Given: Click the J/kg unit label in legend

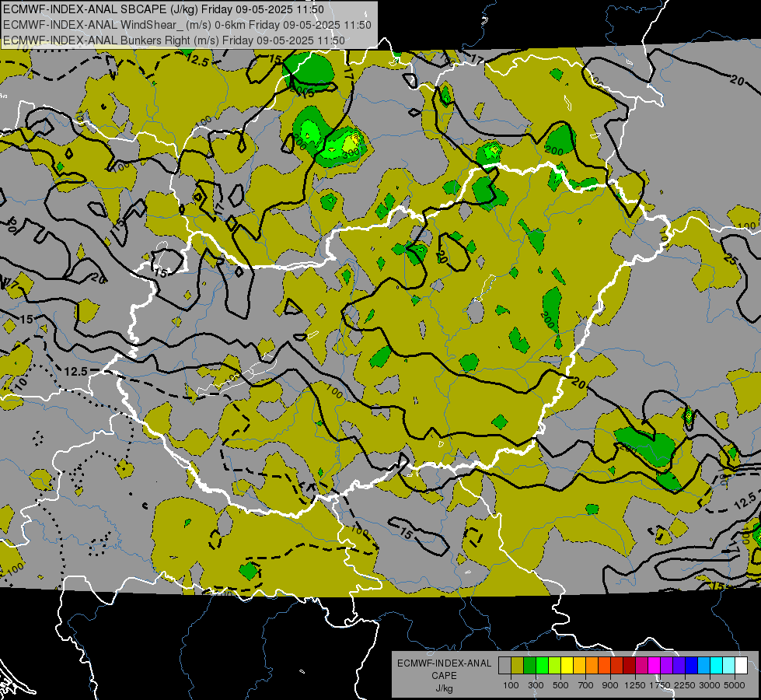Looking at the screenshot, I should tap(444, 688).
